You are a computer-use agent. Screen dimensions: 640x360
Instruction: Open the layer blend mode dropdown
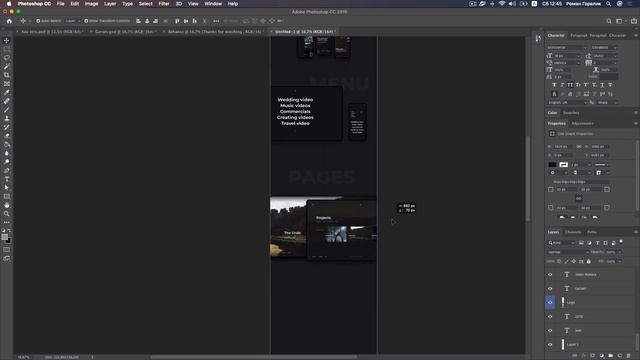pos(567,252)
